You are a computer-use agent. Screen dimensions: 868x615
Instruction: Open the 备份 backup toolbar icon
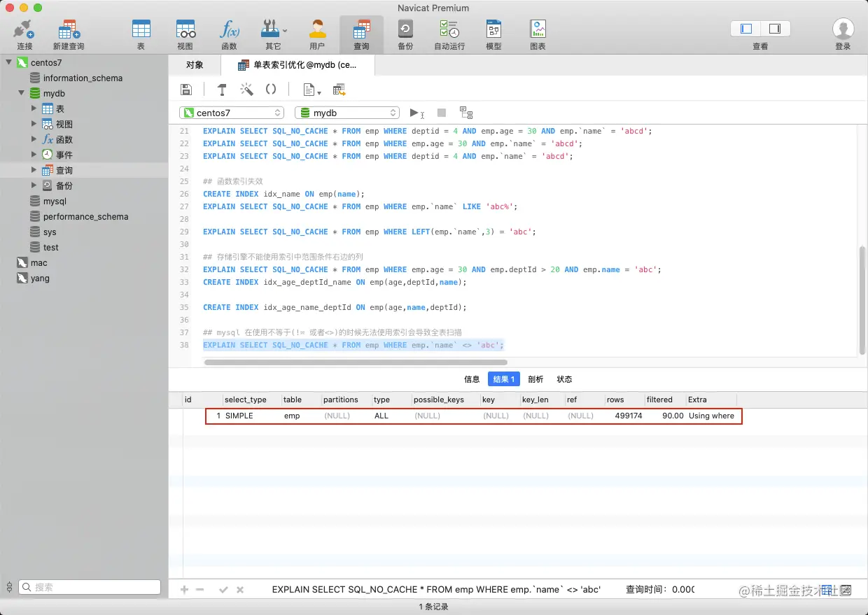[x=405, y=34]
